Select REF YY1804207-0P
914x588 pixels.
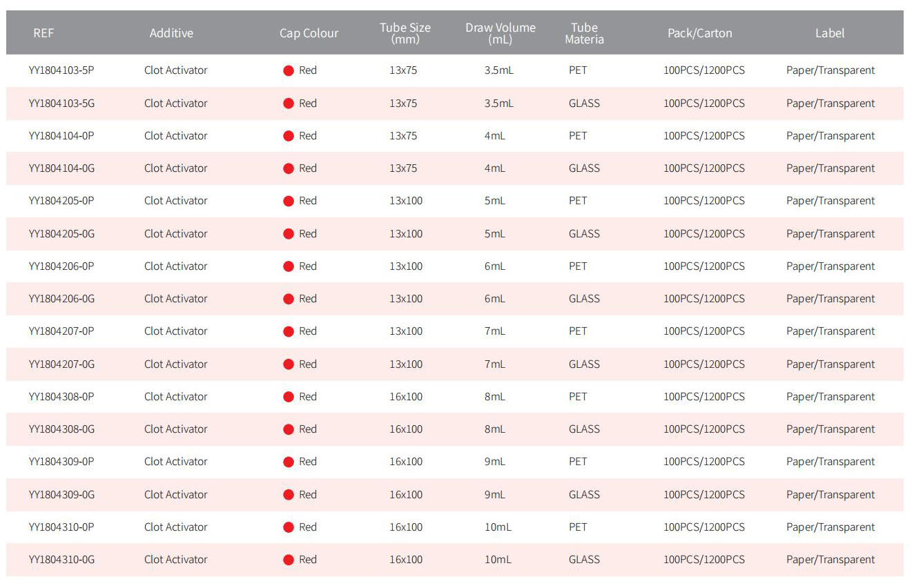pos(61,331)
